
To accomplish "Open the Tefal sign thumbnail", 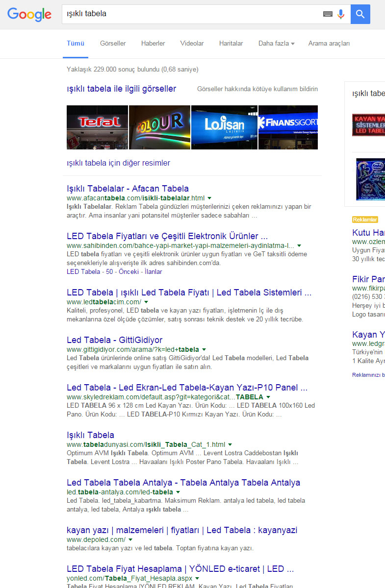I will point(97,127).
